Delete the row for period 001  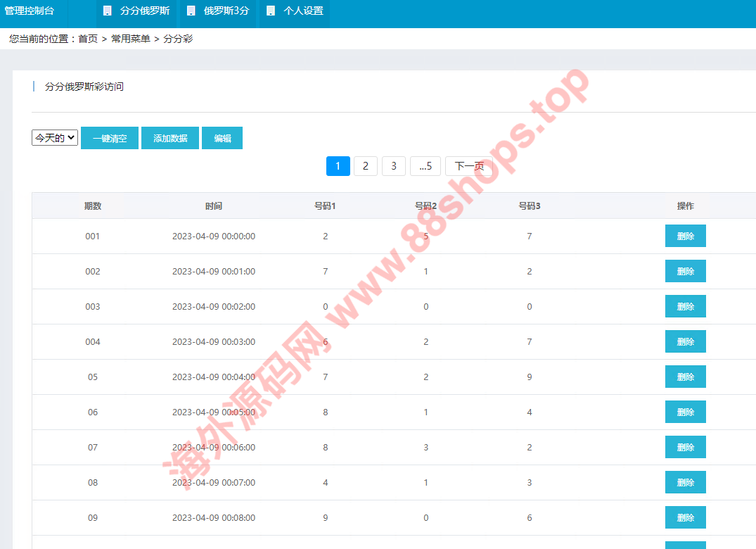685,236
